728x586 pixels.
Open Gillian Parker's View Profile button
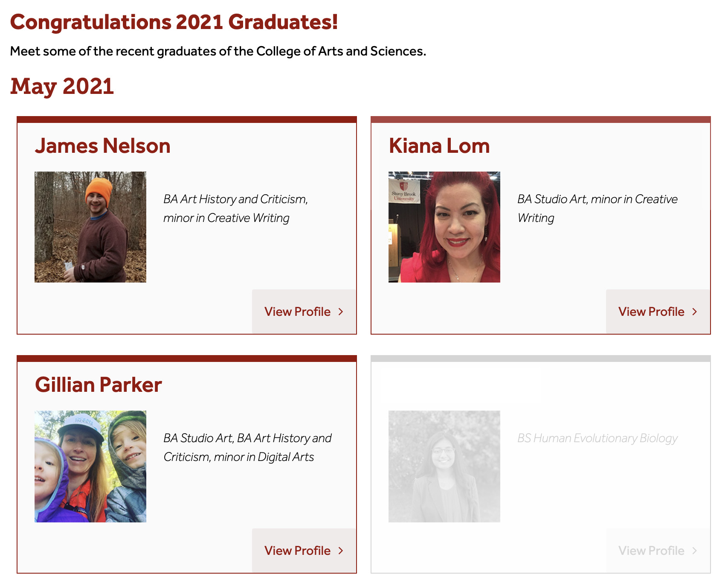pyautogui.click(x=304, y=551)
